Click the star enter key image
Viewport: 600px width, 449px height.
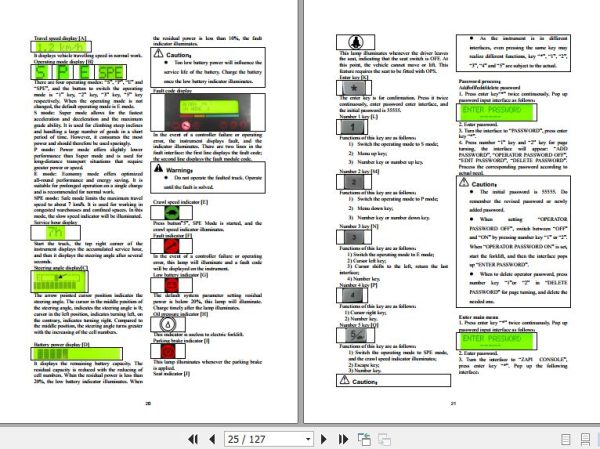pos(354,88)
